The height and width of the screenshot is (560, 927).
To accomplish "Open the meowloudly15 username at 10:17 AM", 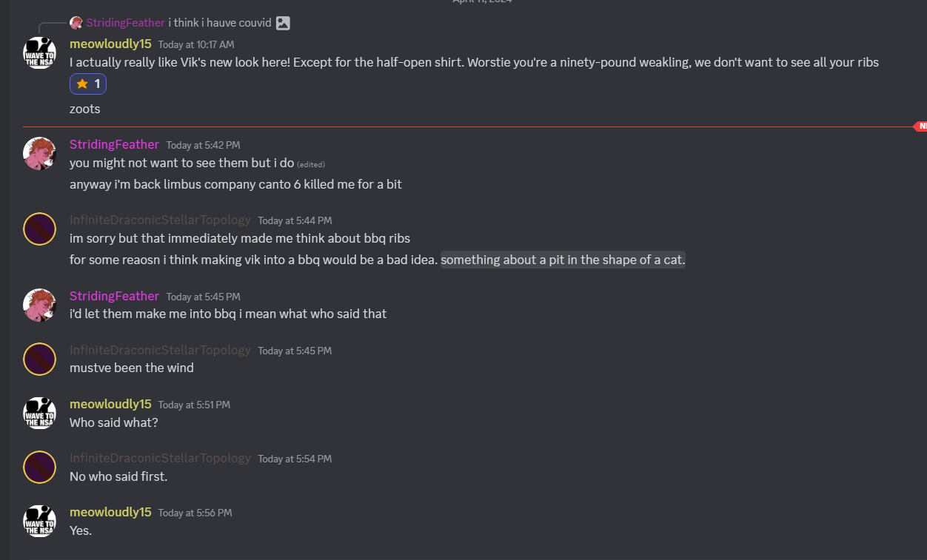I will click(110, 44).
